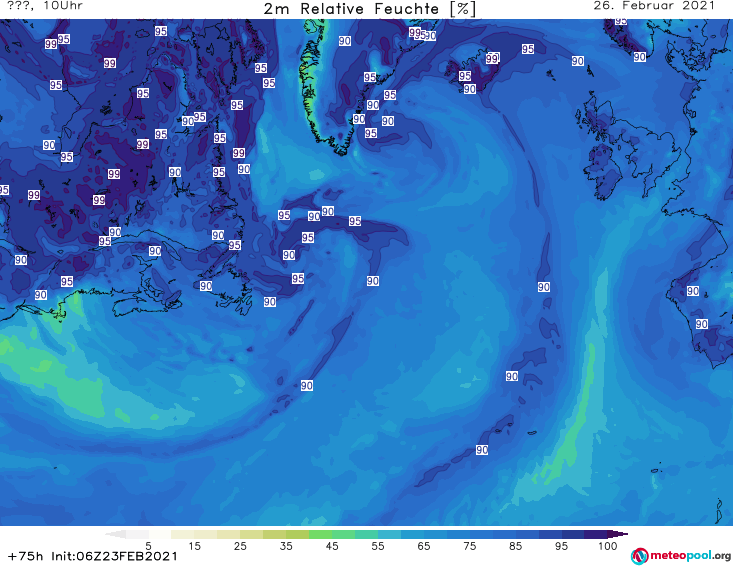Click legend value "35" on the colorbar
The width and height of the screenshot is (733, 566).
click(x=286, y=546)
